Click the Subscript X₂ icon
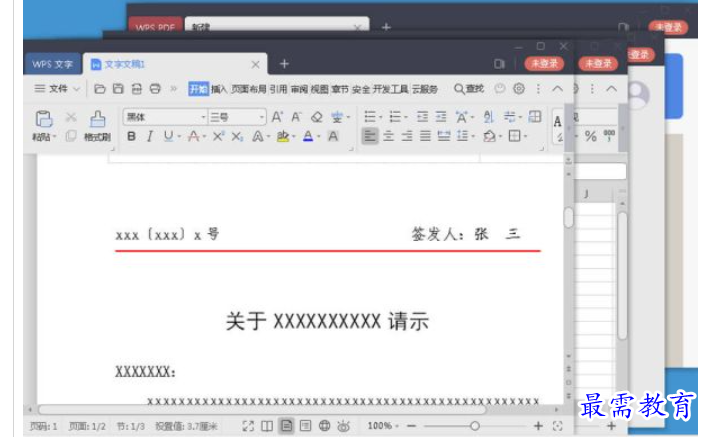 click(237, 136)
